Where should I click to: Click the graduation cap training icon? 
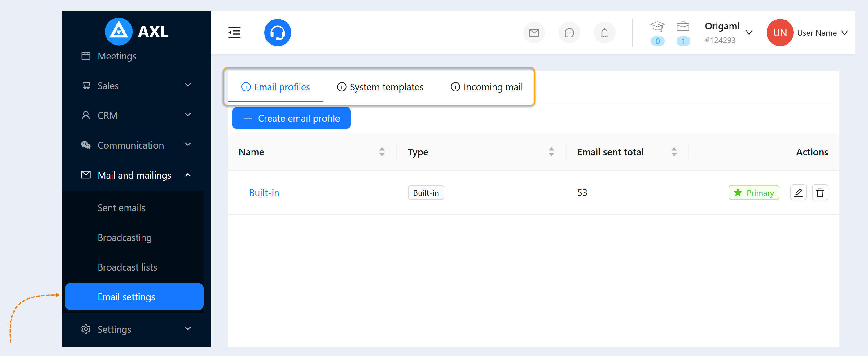coord(657,26)
